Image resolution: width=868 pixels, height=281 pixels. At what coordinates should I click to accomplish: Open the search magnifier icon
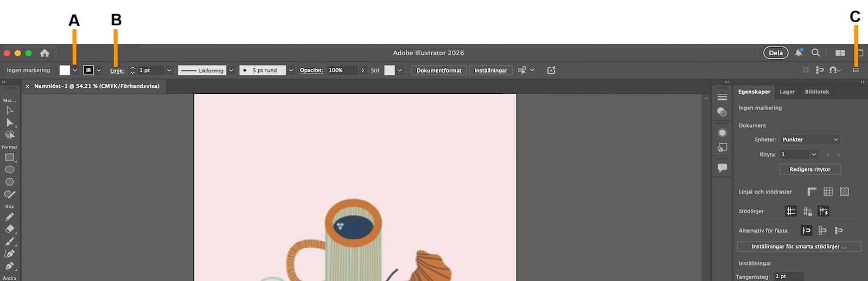point(815,53)
